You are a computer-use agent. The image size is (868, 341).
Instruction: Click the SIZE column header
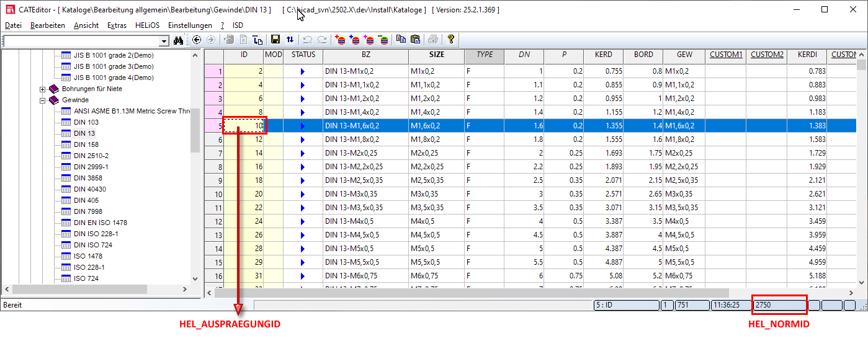pos(436,55)
